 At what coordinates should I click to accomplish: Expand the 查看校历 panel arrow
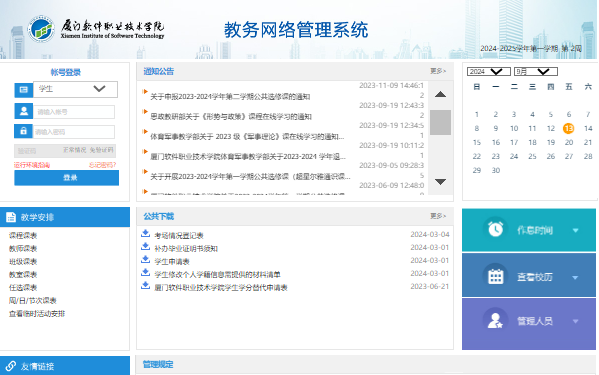pos(575,277)
